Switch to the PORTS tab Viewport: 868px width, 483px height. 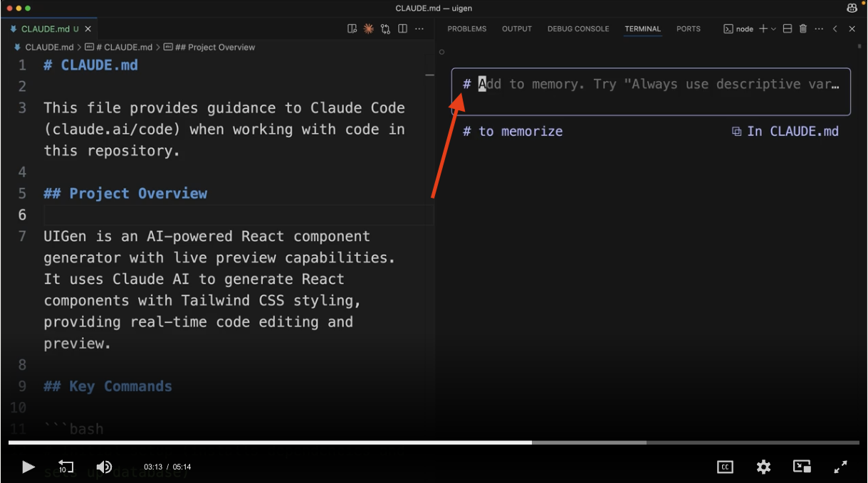[689, 29]
